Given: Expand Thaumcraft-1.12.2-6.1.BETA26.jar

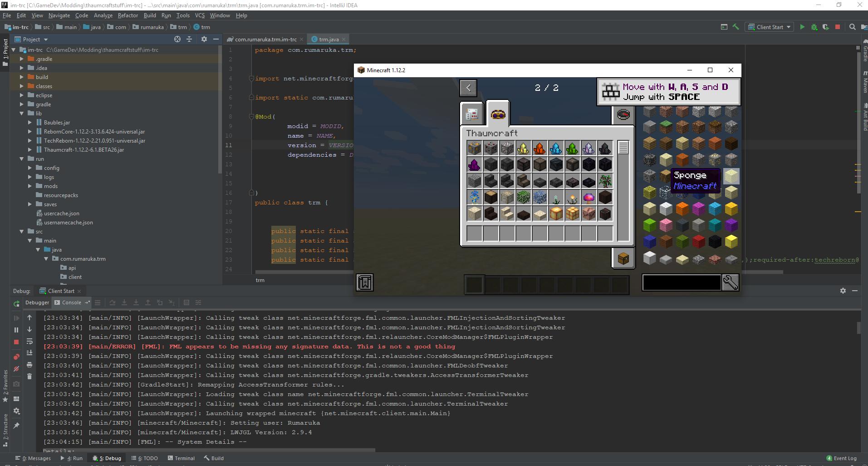Looking at the screenshot, I should point(29,150).
